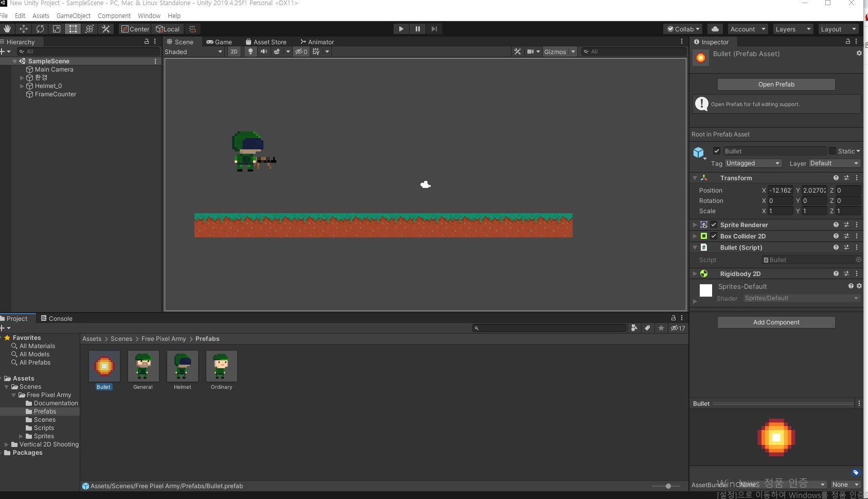Image resolution: width=868 pixels, height=499 pixels.
Task: Select Bullet prefab thumbnail
Action: (104, 366)
